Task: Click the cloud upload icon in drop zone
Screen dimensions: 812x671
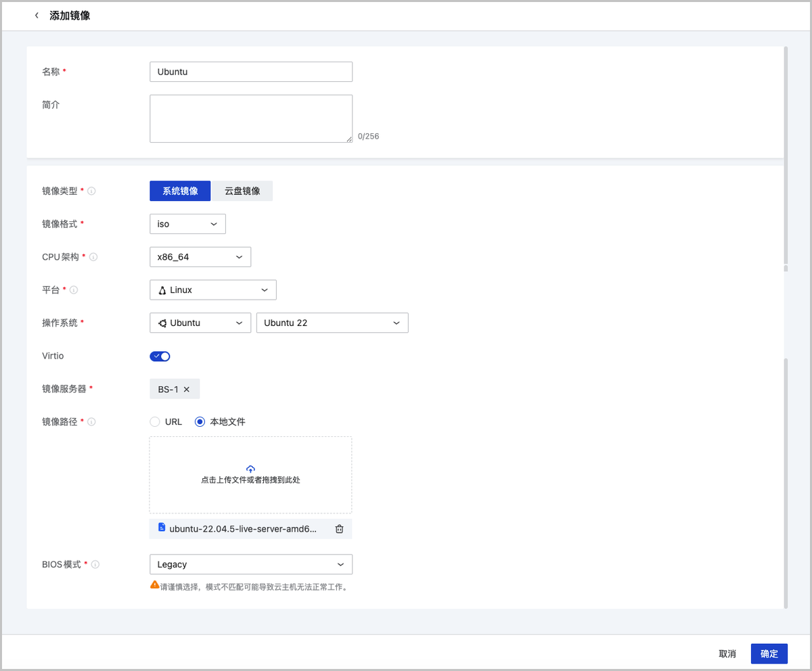Action: click(250, 469)
